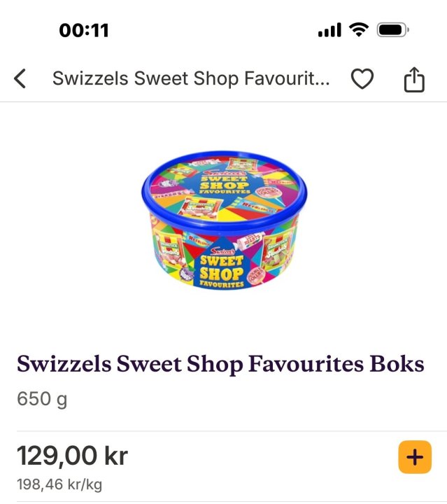447x504 pixels.
Task: Tap the 198,46 kr/kg unit price
Action: tap(59, 484)
